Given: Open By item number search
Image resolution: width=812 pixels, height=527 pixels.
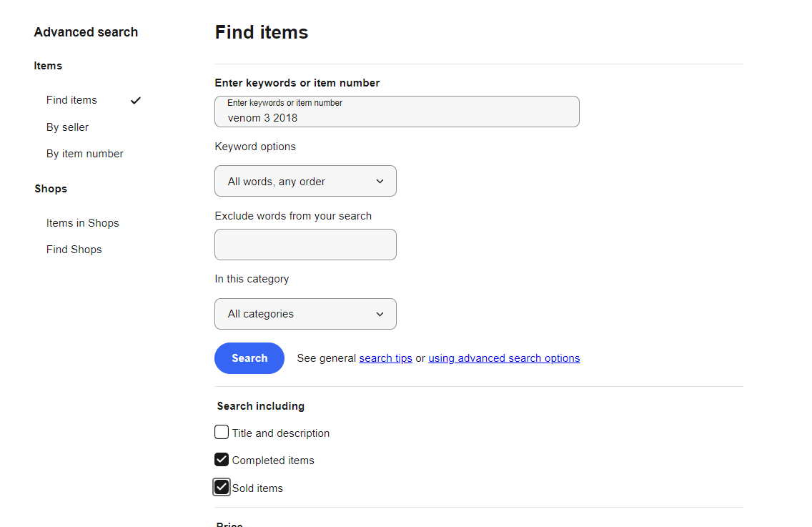Looking at the screenshot, I should [85, 154].
